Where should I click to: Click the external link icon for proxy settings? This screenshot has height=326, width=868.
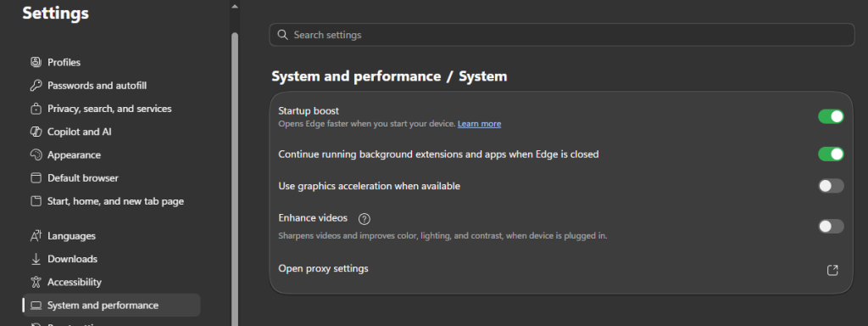(832, 270)
